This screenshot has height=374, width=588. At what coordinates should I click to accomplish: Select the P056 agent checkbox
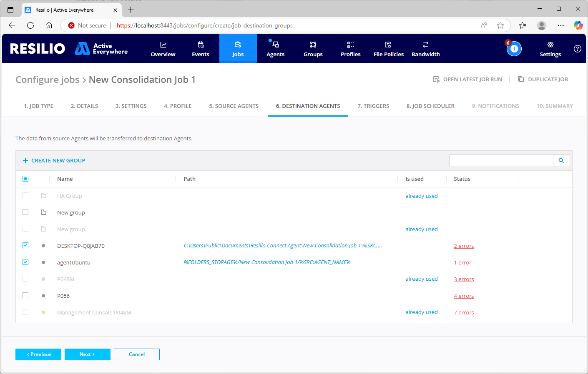pyautogui.click(x=25, y=296)
